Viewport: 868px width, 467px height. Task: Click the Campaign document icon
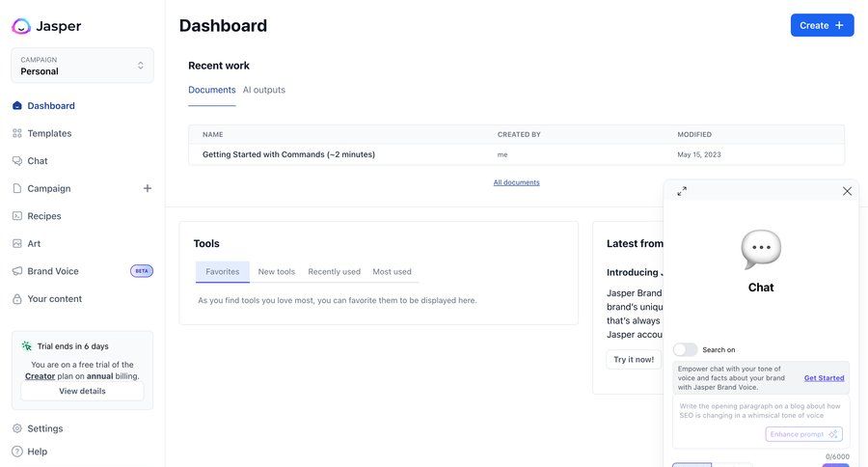[x=17, y=188]
